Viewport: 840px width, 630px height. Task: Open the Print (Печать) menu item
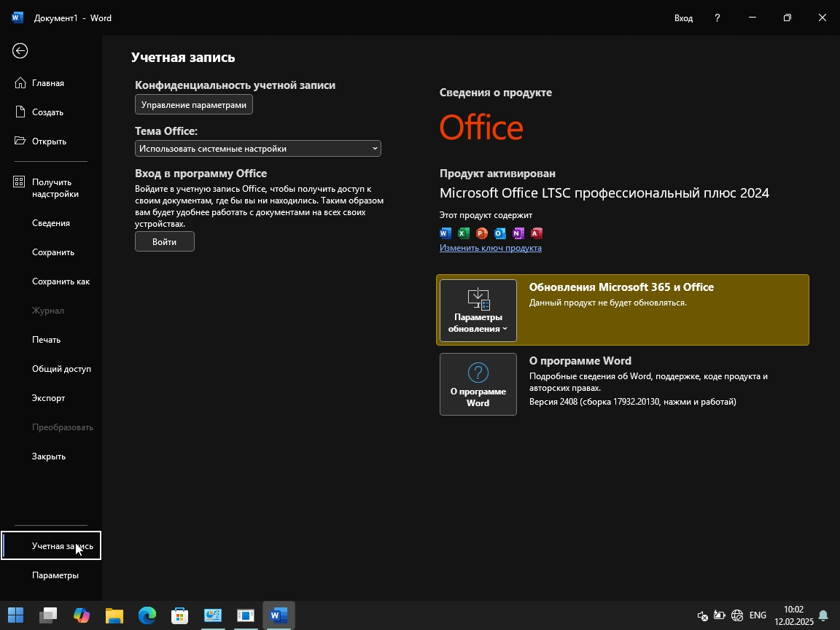coord(46,340)
